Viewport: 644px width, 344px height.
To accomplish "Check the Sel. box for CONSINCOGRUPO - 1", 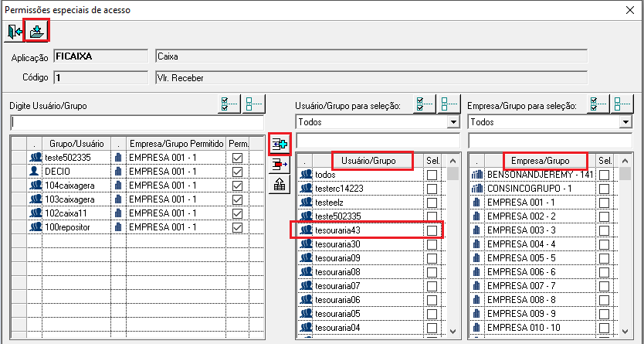I will coord(604,189).
